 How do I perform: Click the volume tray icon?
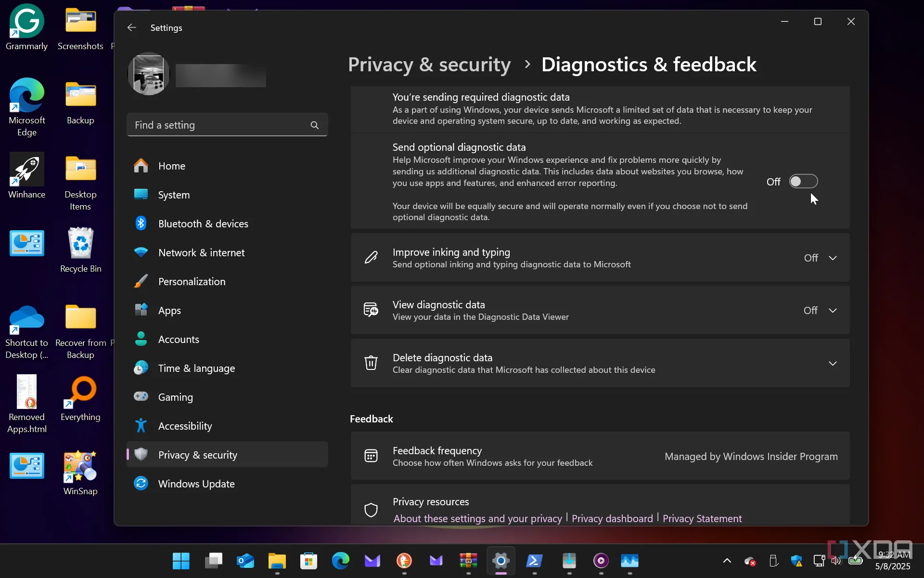tap(837, 561)
